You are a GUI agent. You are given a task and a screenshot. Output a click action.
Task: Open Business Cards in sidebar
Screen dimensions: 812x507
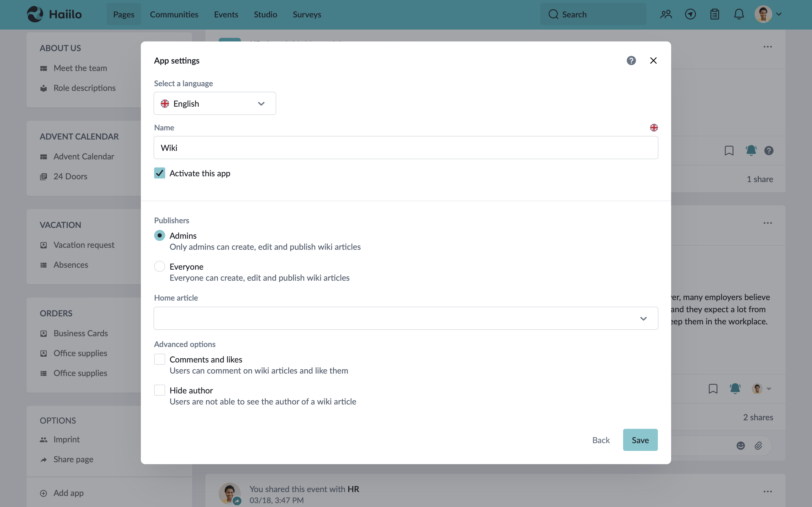[x=80, y=333]
